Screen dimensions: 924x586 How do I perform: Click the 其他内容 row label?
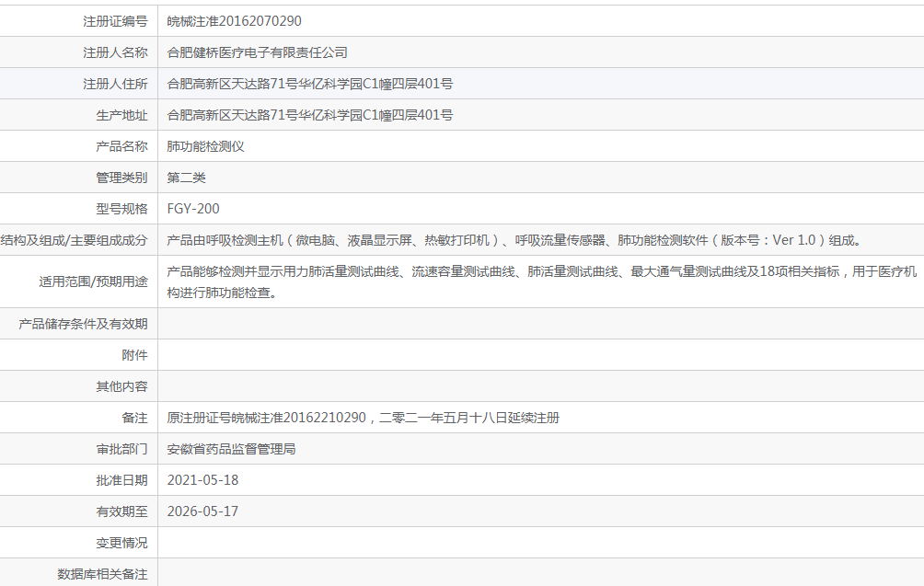click(x=121, y=386)
